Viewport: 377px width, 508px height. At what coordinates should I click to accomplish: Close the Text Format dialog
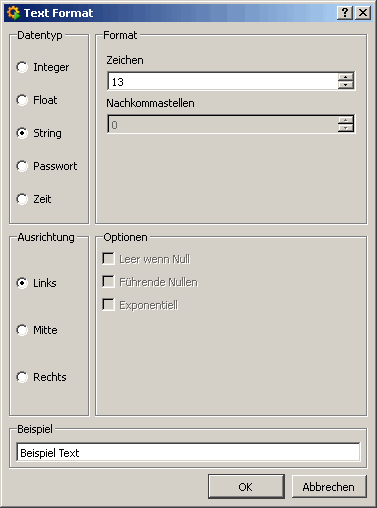pyautogui.click(x=363, y=13)
